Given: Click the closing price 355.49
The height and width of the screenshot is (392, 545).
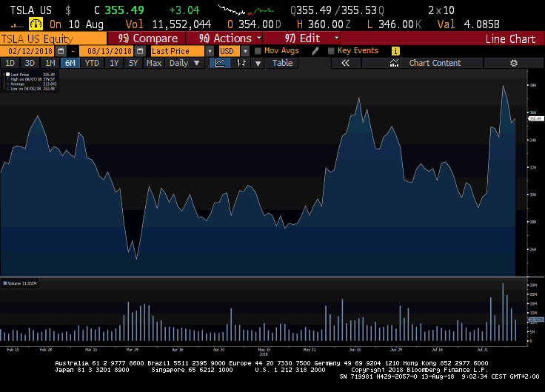Looking at the screenshot, I should point(124,10).
